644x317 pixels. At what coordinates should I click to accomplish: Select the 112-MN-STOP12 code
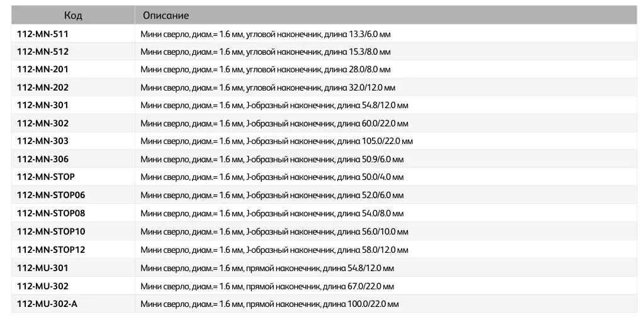[x=51, y=250]
